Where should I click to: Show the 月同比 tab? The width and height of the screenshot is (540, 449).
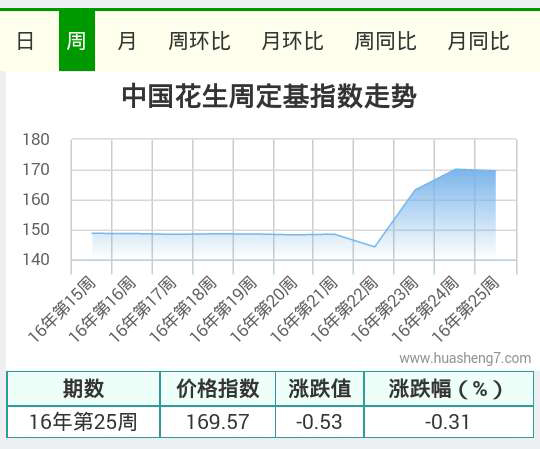(x=478, y=41)
